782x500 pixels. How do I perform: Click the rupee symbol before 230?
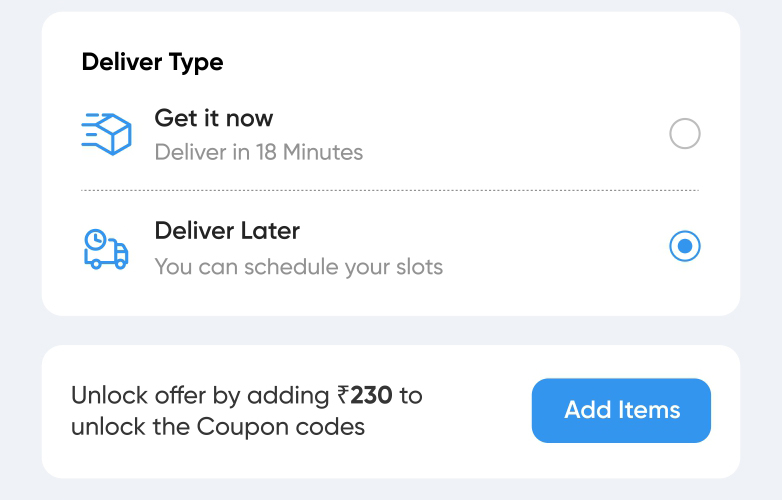click(x=343, y=396)
